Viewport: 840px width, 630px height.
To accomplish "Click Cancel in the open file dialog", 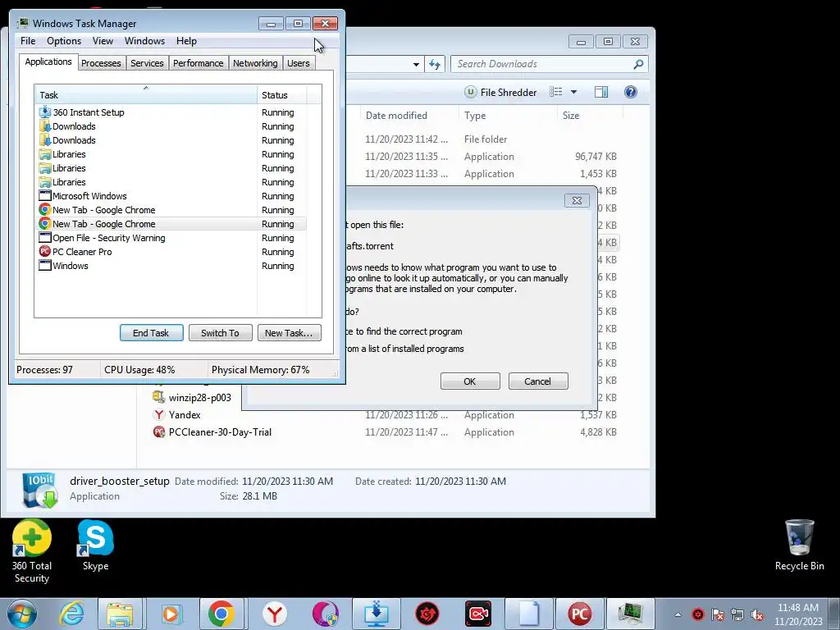I will 538,381.
